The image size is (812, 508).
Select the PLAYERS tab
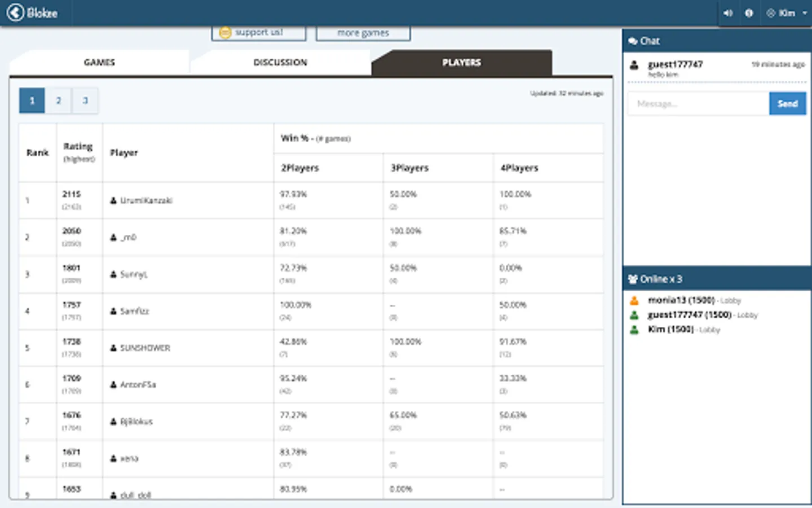point(461,62)
